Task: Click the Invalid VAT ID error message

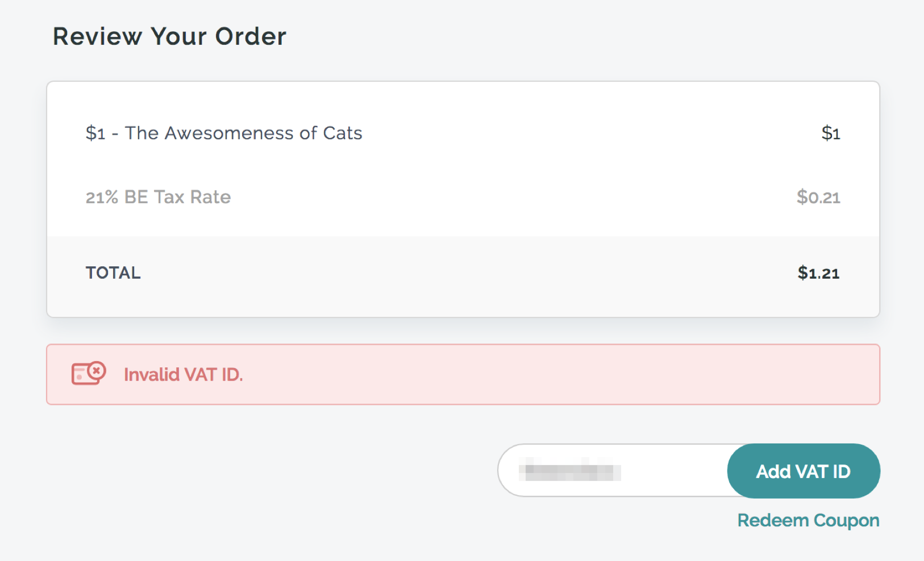Action: pyautogui.click(x=183, y=375)
